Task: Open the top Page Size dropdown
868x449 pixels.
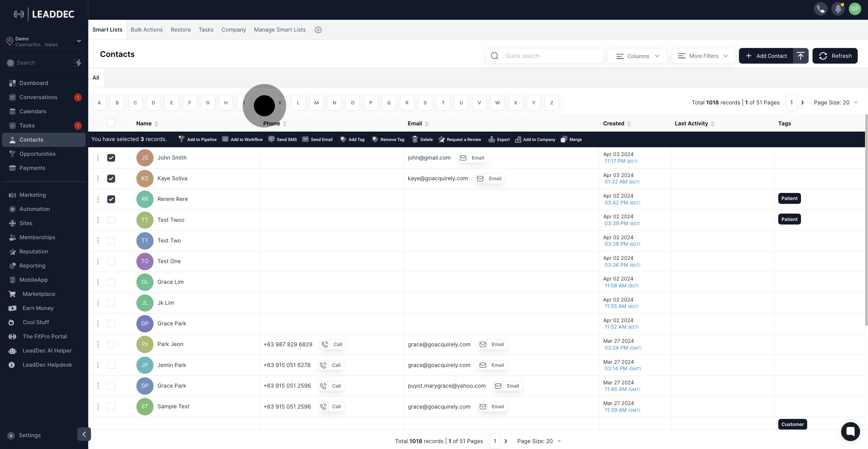Action: 836,102
